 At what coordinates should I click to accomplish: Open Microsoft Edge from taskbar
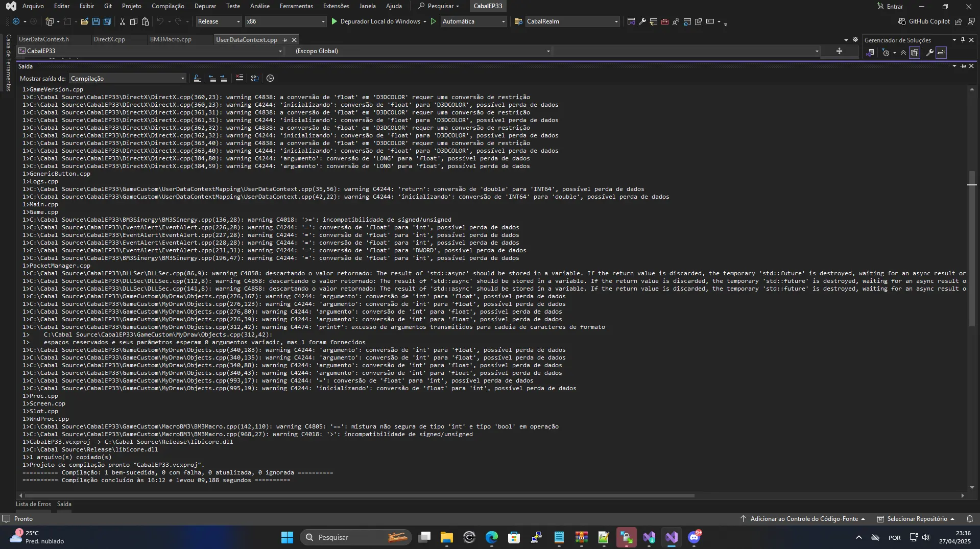coord(492,537)
